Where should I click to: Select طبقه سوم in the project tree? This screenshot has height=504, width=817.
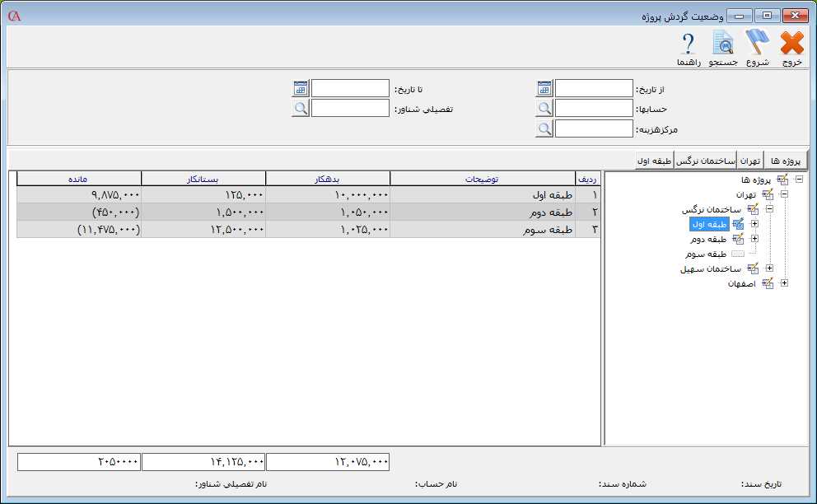click(x=705, y=254)
